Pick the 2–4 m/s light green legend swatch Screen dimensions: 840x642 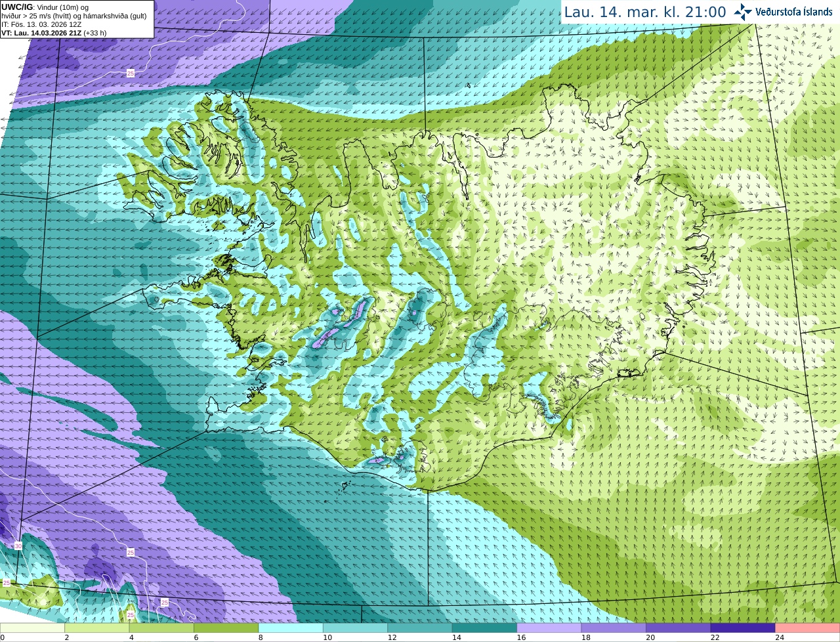[x=97, y=628]
